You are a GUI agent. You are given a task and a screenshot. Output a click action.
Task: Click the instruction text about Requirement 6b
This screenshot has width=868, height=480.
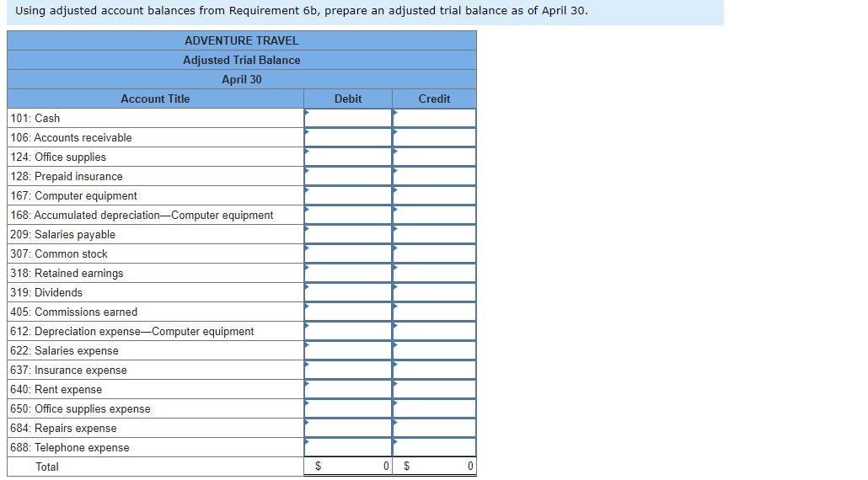(x=302, y=10)
